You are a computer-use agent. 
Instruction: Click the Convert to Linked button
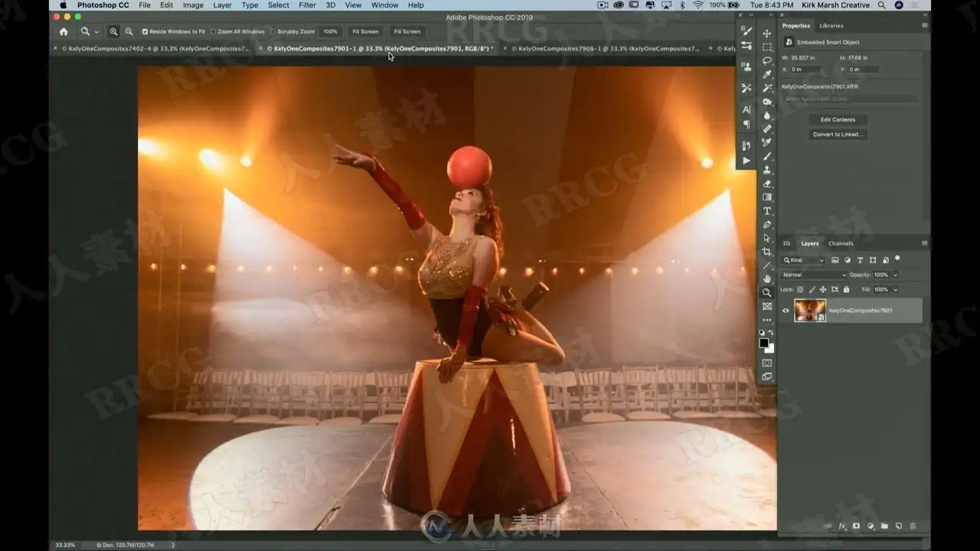coord(838,134)
